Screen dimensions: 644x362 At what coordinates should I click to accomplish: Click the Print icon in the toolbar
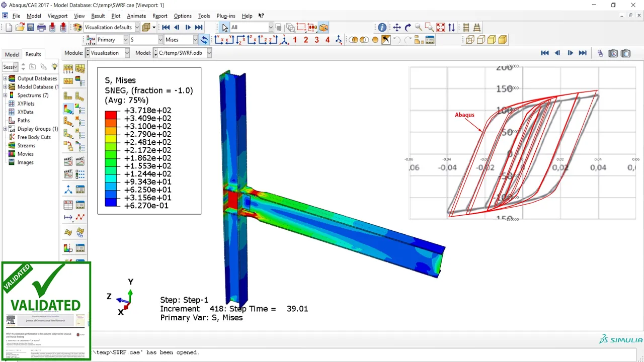(42, 27)
